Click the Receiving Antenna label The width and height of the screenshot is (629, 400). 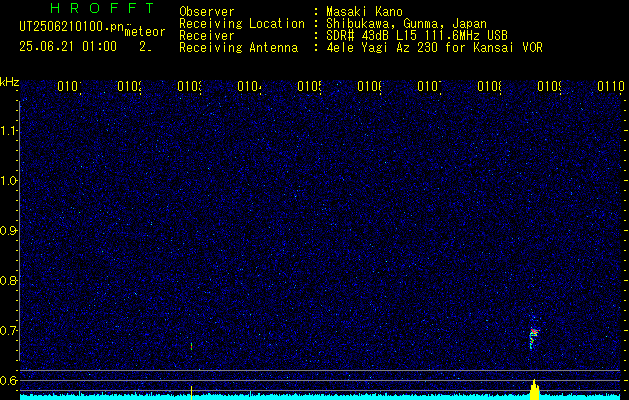239,48
